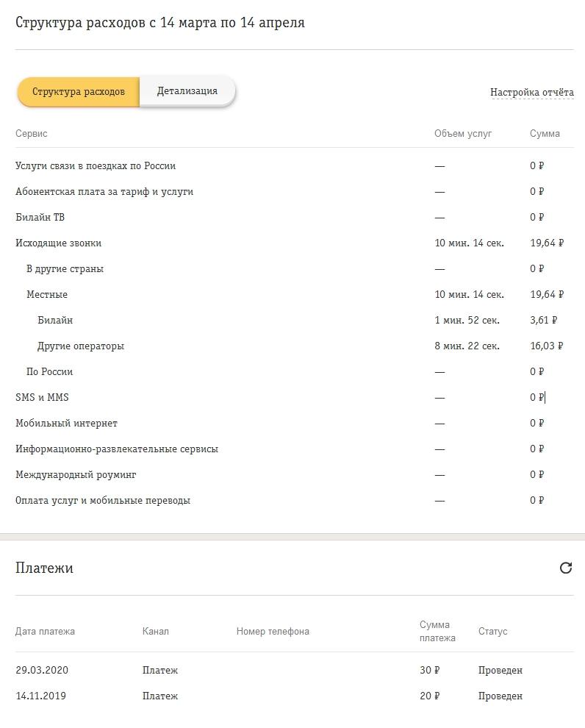Switch to the Детализация tab
The width and height of the screenshot is (585, 728).
[187, 91]
